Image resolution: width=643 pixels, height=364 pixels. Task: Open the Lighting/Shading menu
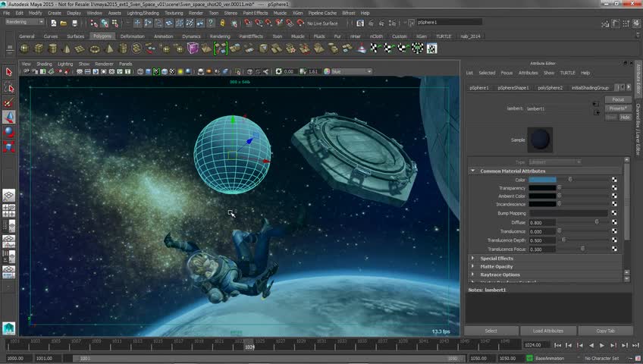(x=143, y=13)
